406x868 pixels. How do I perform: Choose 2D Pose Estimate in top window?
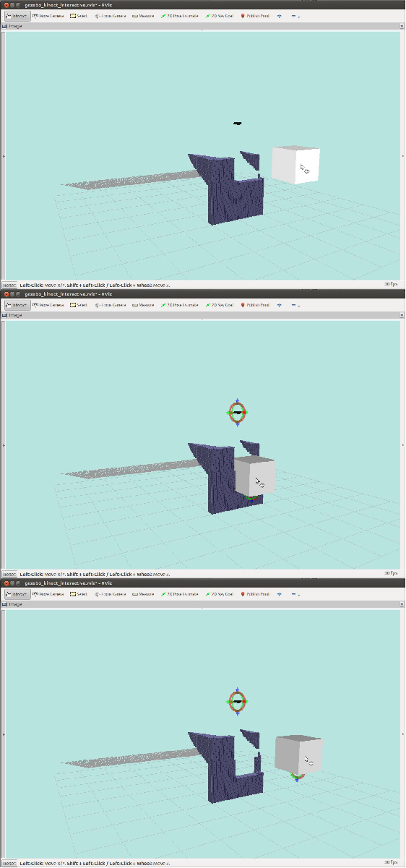179,15
